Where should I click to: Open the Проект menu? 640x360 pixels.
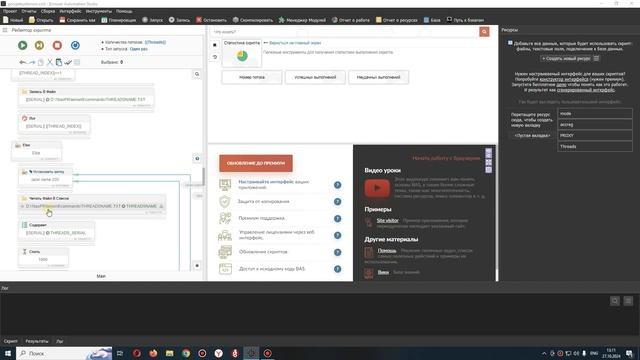click(x=10, y=11)
